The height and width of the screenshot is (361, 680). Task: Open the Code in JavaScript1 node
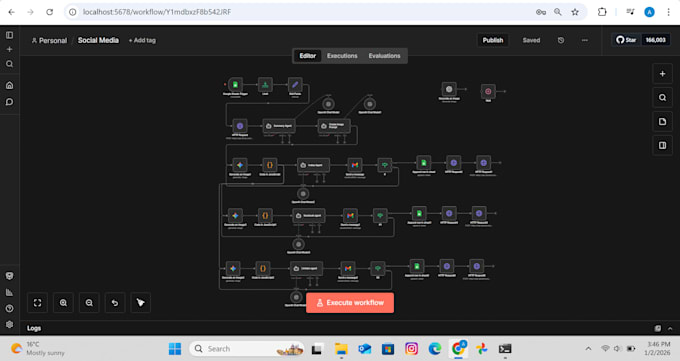[x=265, y=215]
